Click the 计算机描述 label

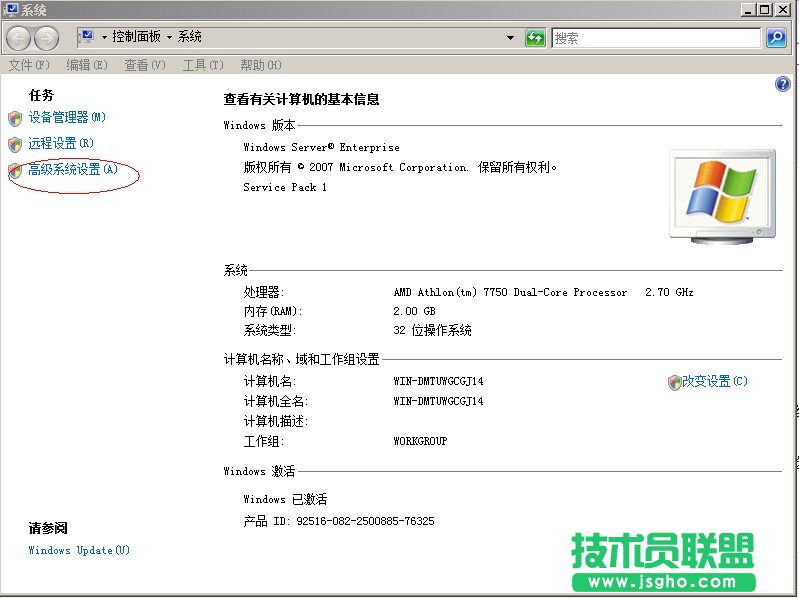[276, 421]
